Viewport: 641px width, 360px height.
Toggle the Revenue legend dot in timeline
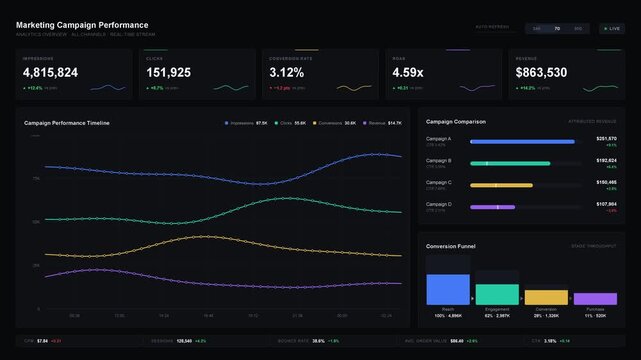pyautogui.click(x=365, y=123)
